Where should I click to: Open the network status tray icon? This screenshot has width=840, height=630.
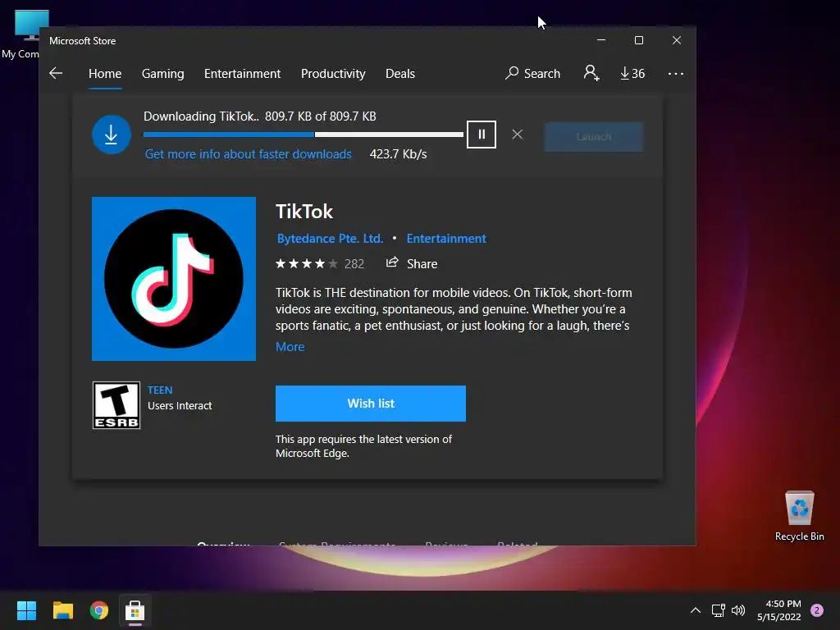click(718, 610)
